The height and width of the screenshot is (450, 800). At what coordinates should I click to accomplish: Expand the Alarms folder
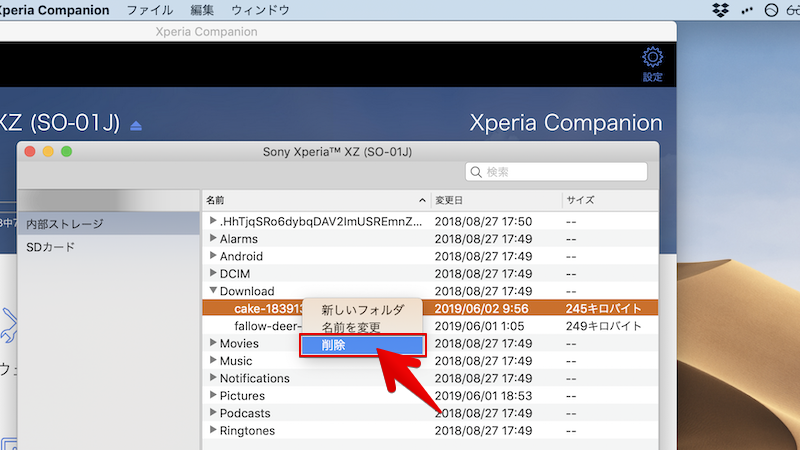coord(212,239)
